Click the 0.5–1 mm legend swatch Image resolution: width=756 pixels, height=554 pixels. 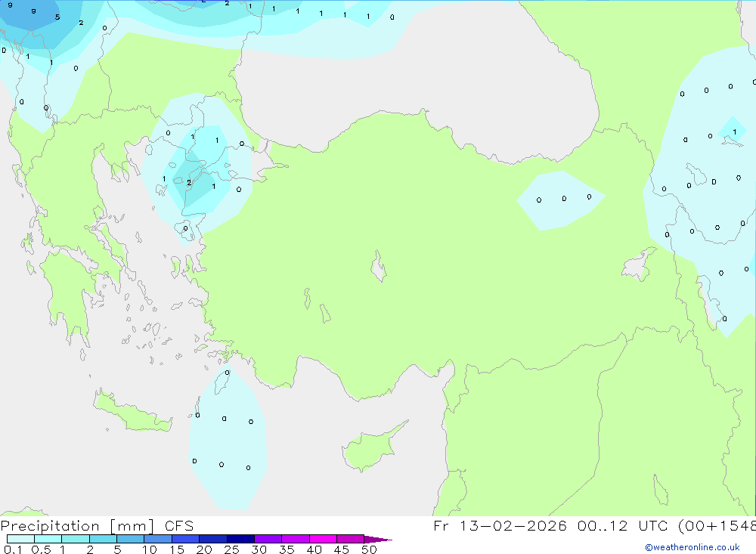[x=48, y=539]
